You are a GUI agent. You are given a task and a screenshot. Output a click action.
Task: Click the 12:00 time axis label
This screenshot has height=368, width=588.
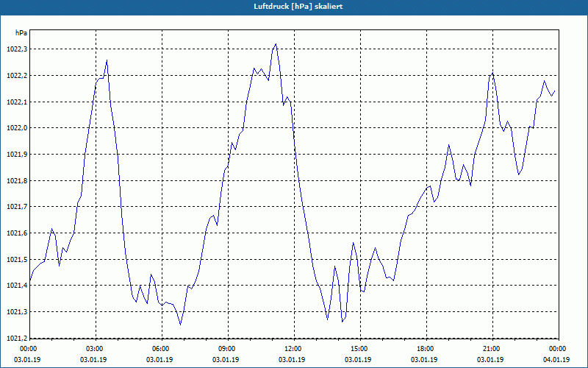tap(292, 349)
